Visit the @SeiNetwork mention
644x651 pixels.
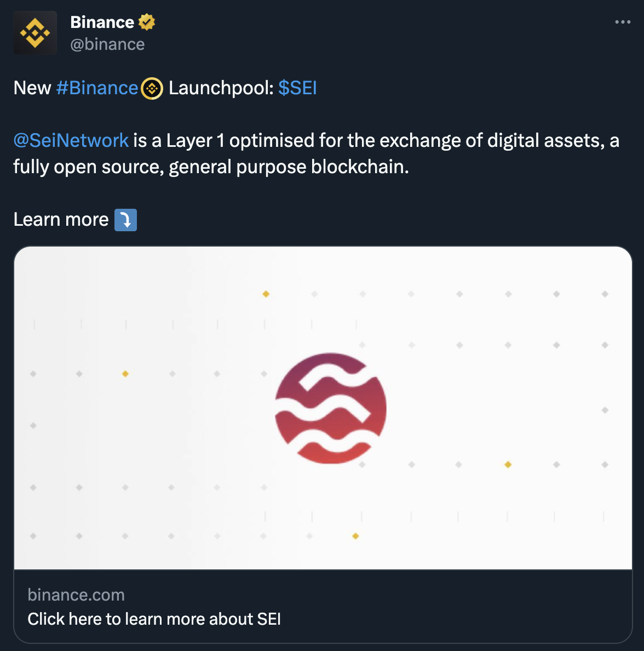tap(71, 140)
